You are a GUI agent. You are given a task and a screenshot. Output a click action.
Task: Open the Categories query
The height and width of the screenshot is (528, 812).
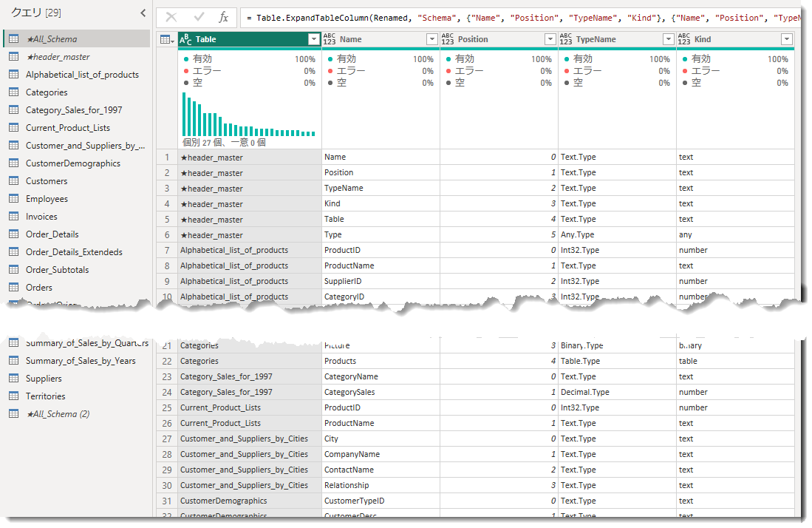tap(77, 92)
